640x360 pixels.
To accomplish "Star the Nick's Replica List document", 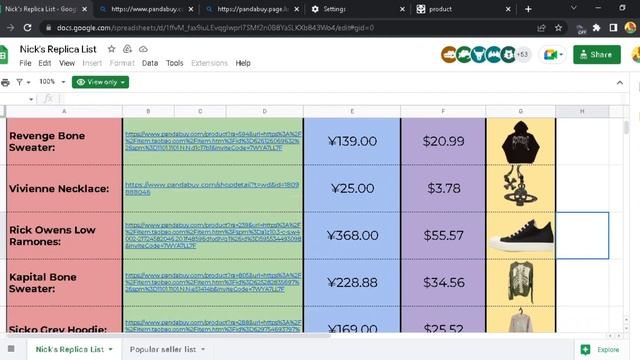I will pos(111,49).
